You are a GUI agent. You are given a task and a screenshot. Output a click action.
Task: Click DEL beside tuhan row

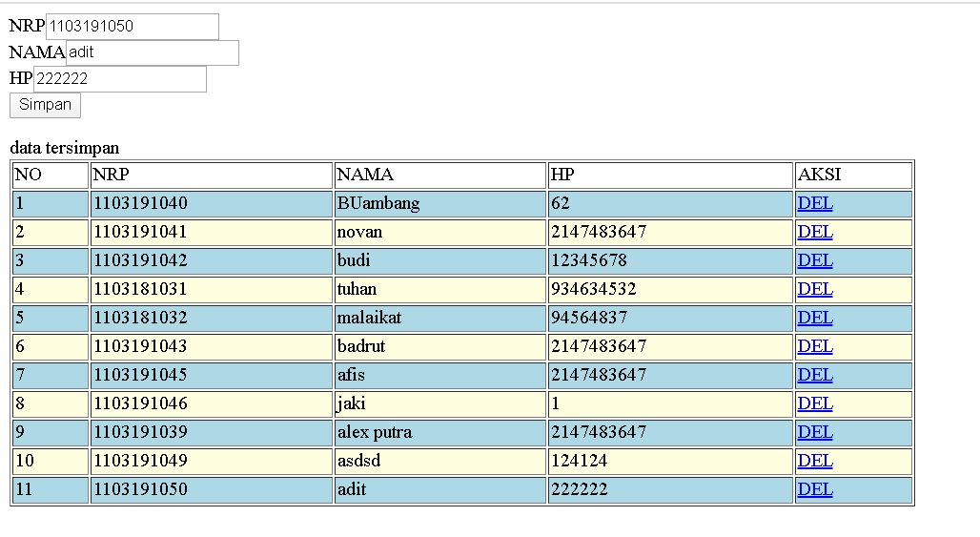pyautogui.click(x=815, y=289)
